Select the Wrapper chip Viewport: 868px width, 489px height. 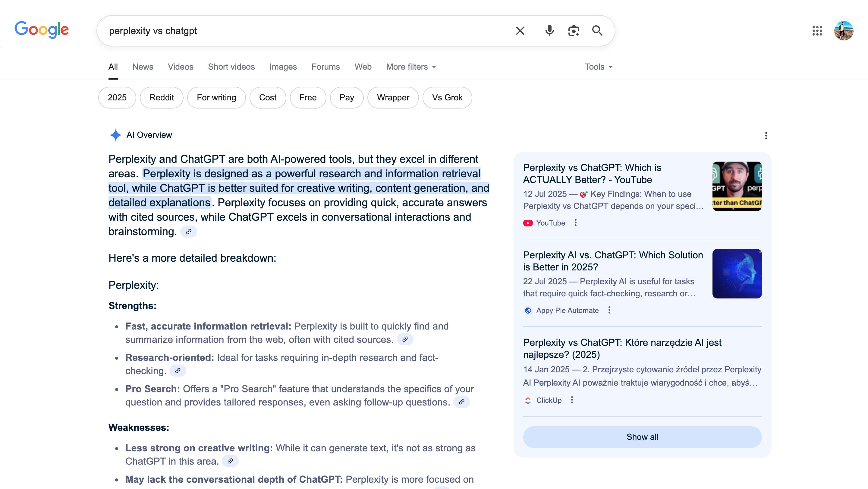393,97
